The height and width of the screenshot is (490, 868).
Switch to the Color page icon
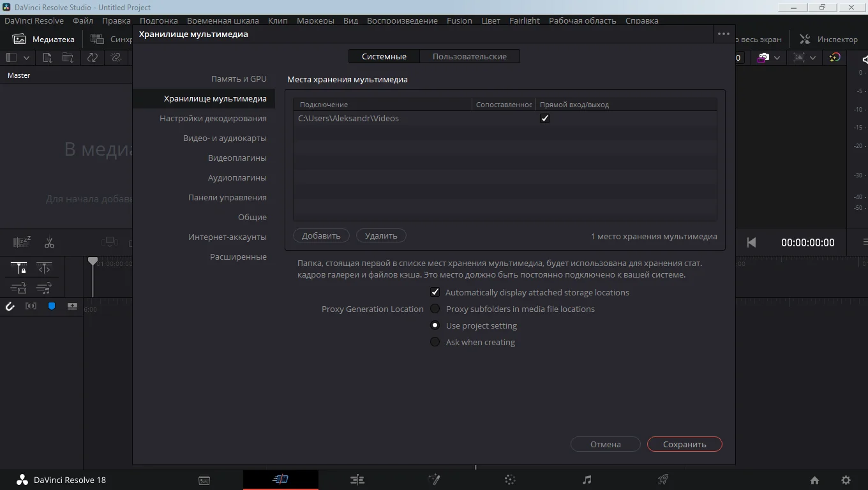click(x=510, y=480)
